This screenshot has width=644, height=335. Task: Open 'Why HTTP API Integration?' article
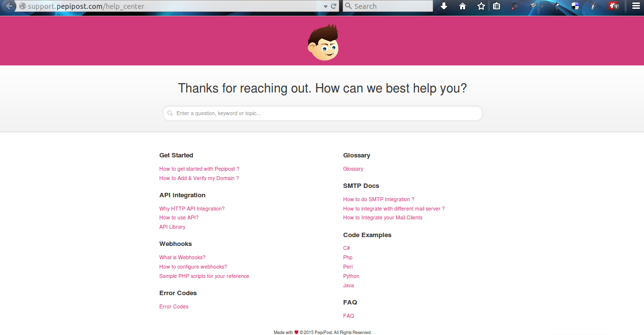click(192, 209)
